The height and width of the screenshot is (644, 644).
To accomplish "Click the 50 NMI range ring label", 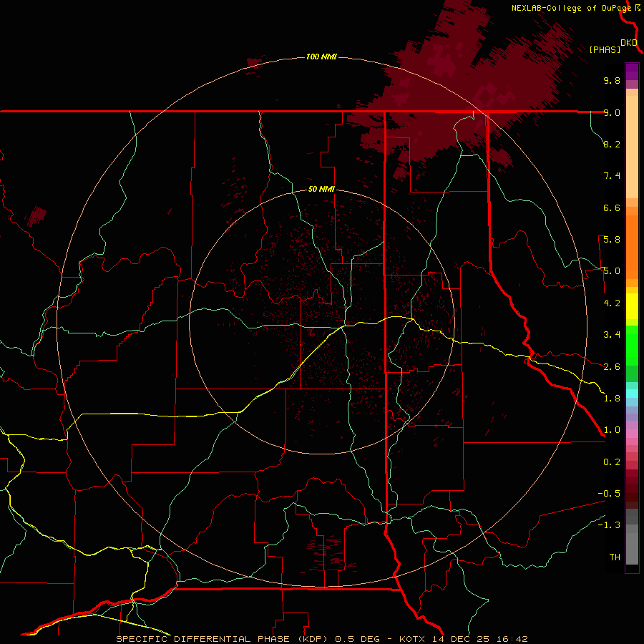I will tap(321, 189).
